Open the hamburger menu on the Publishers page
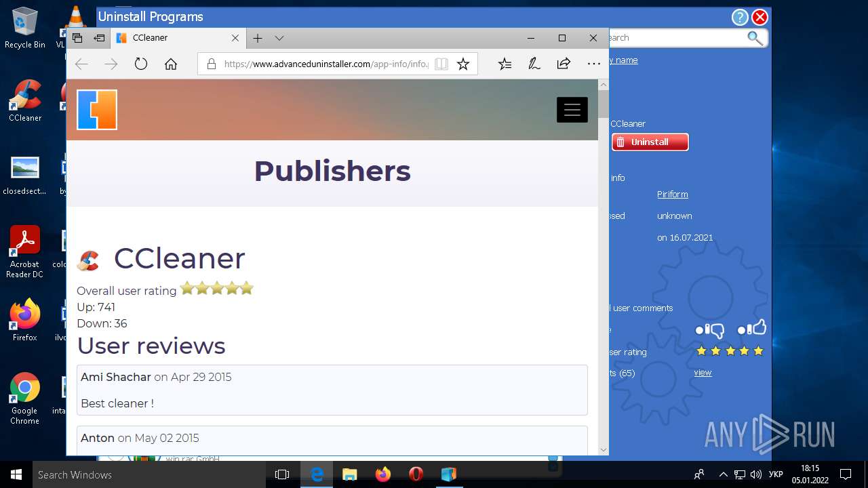The image size is (868, 488). pos(572,110)
